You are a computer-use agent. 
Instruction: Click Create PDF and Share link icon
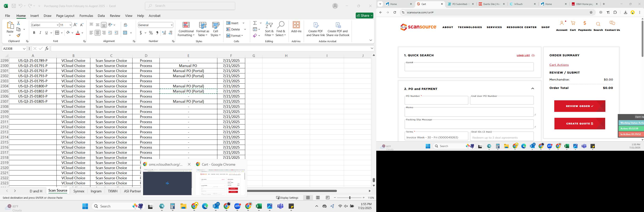click(x=316, y=29)
